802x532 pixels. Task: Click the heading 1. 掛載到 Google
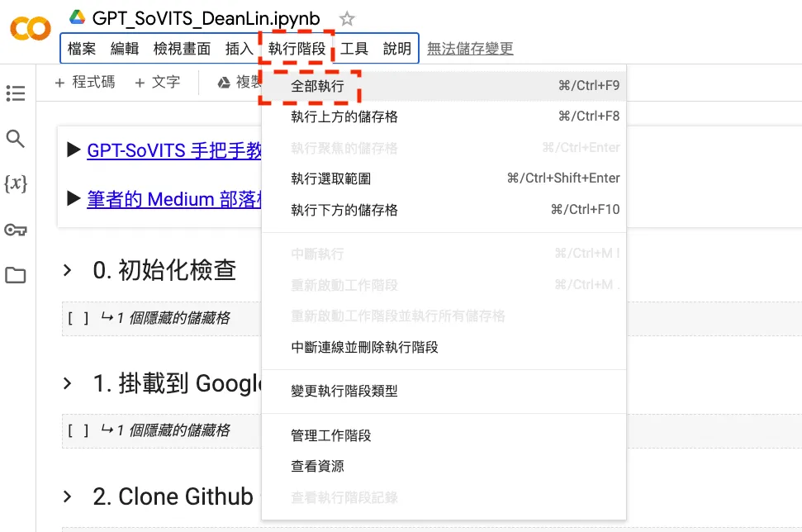click(177, 383)
